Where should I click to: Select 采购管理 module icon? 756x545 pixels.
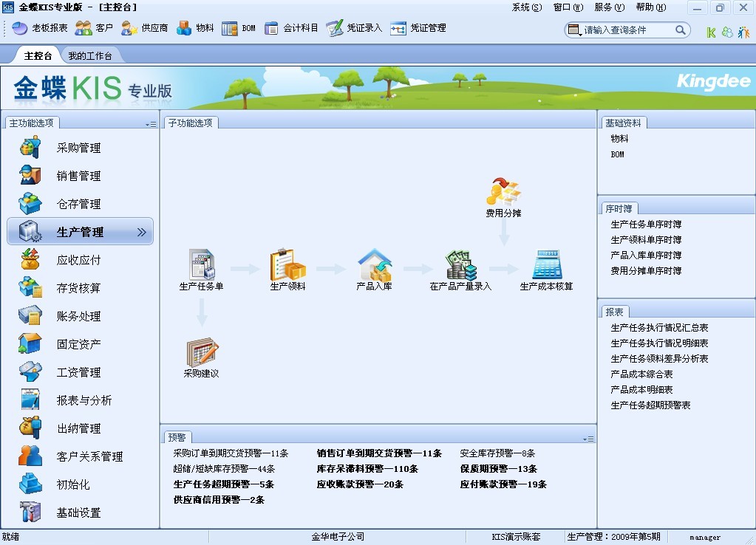click(x=30, y=148)
